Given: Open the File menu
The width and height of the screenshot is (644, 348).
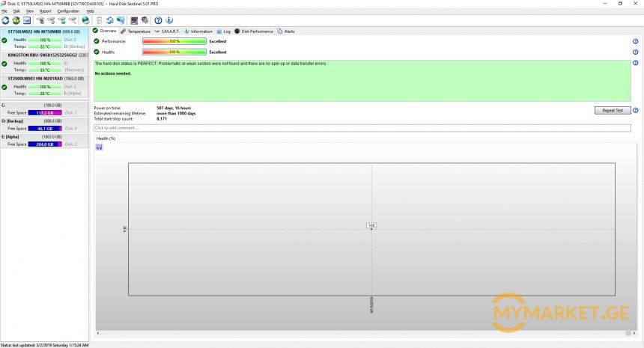Looking at the screenshot, I should pyautogui.click(x=4, y=11).
